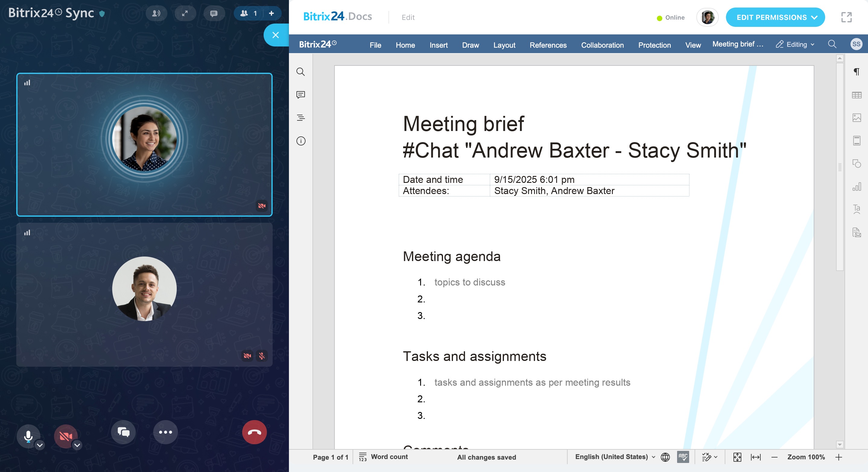The image size is (868, 472).
Task: Click Fit to width icon
Action: pyautogui.click(x=756, y=457)
